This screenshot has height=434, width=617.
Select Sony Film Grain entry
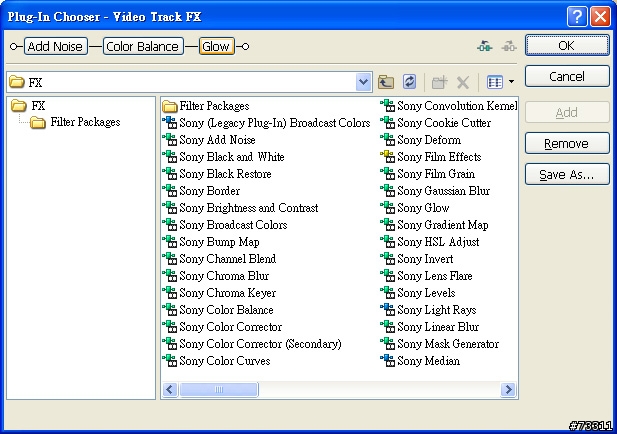(x=428, y=174)
